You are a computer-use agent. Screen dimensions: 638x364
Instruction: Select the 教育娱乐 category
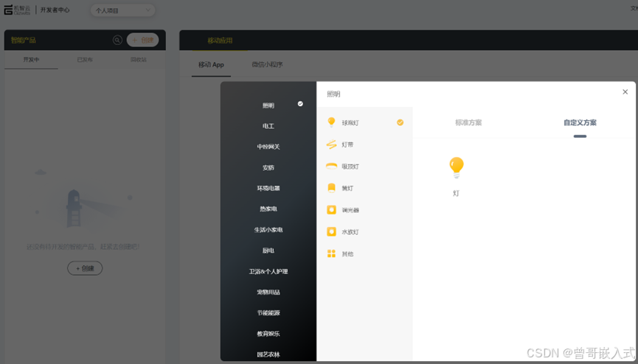[268, 334]
